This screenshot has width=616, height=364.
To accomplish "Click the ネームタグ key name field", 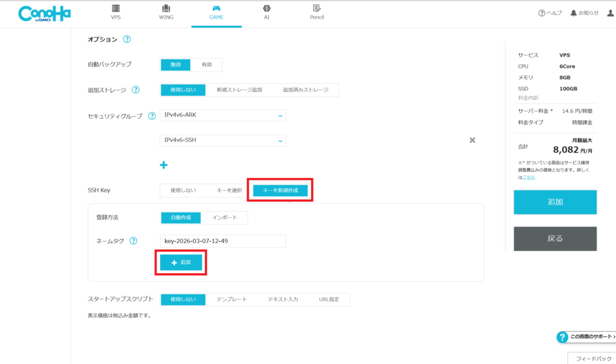I will tap(223, 241).
